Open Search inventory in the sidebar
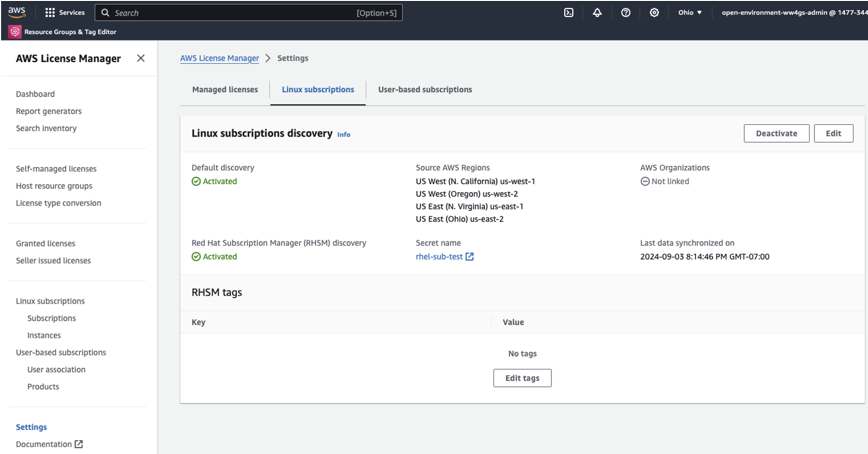The width and height of the screenshot is (868, 454). click(46, 128)
